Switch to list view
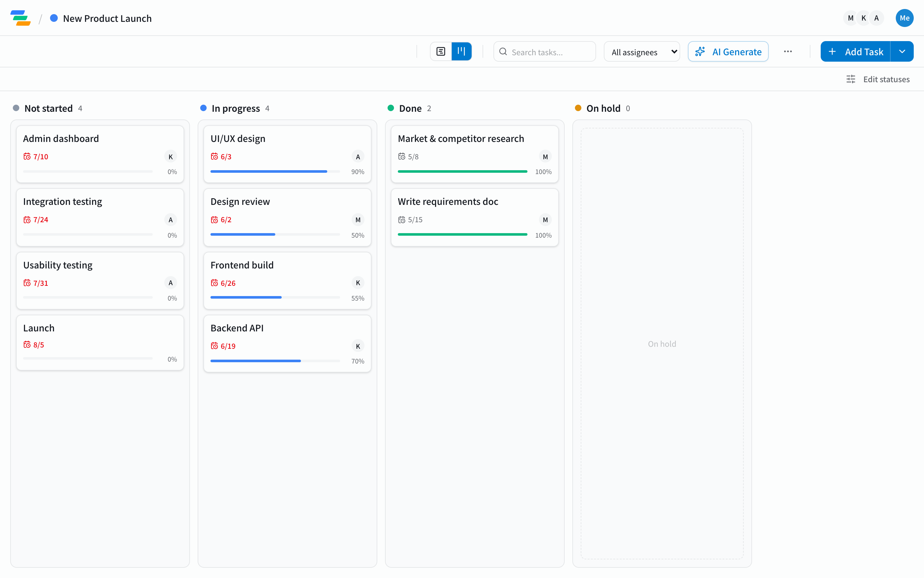Screen dimensions: 924x578 point(441,52)
